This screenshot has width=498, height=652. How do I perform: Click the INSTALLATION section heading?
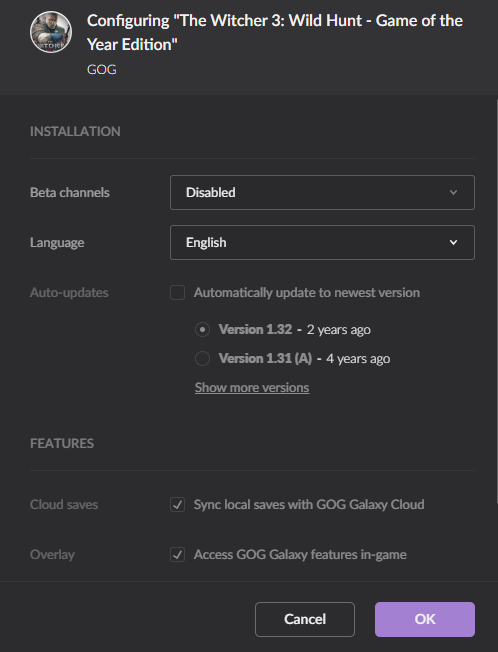click(x=75, y=131)
